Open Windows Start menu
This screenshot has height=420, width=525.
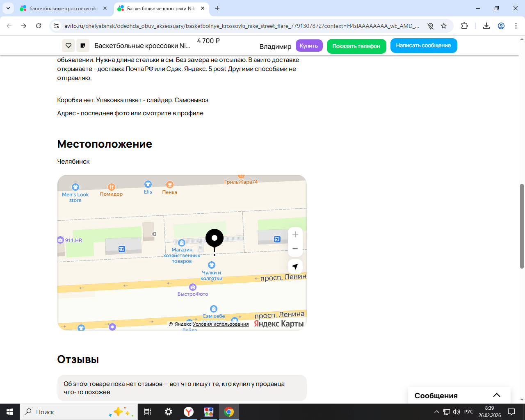(x=10, y=412)
